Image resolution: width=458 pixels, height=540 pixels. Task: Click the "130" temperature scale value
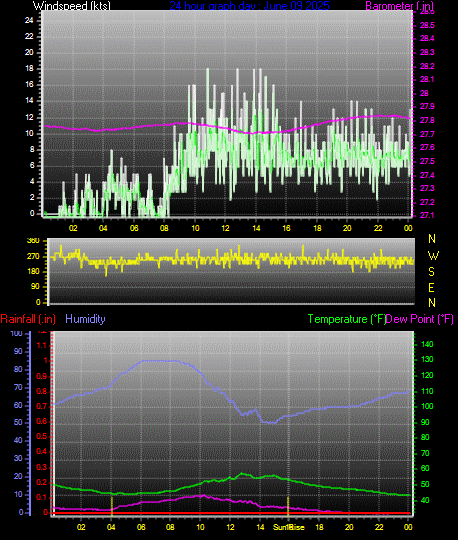[x=427, y=359]
